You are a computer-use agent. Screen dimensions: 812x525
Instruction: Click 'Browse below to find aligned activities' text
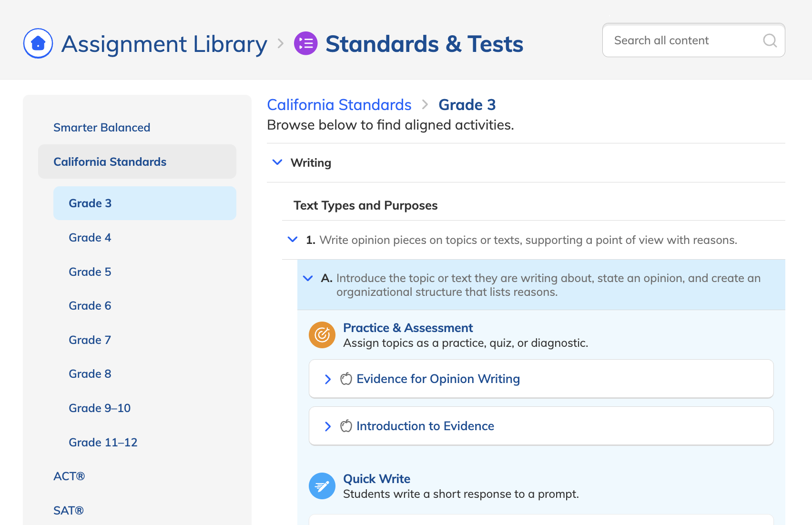[x=390, y=125]
